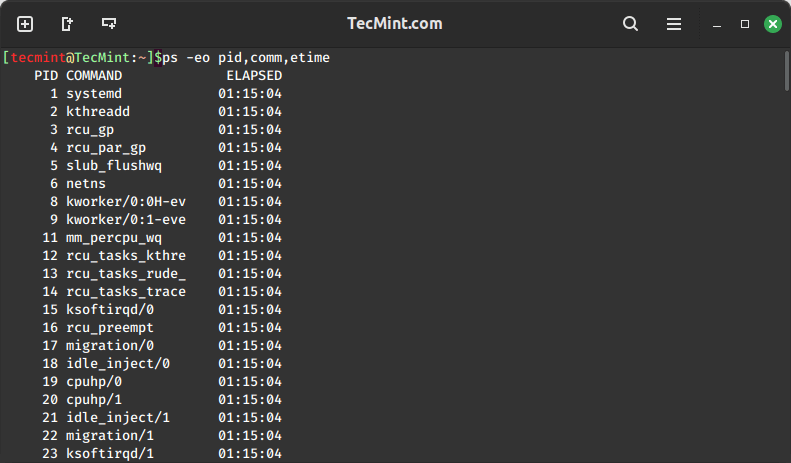Click the mm_percpu_wq process entry
The height and width of the screenshot is (463, 791).
(114, 238)
